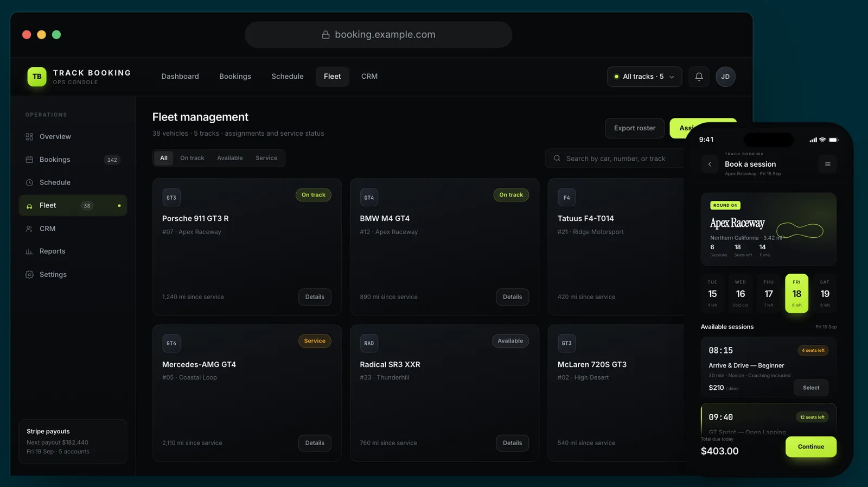868x487 pixels.
Task: View Details for Radical SR3 XXR
Action: pos(512,443)
